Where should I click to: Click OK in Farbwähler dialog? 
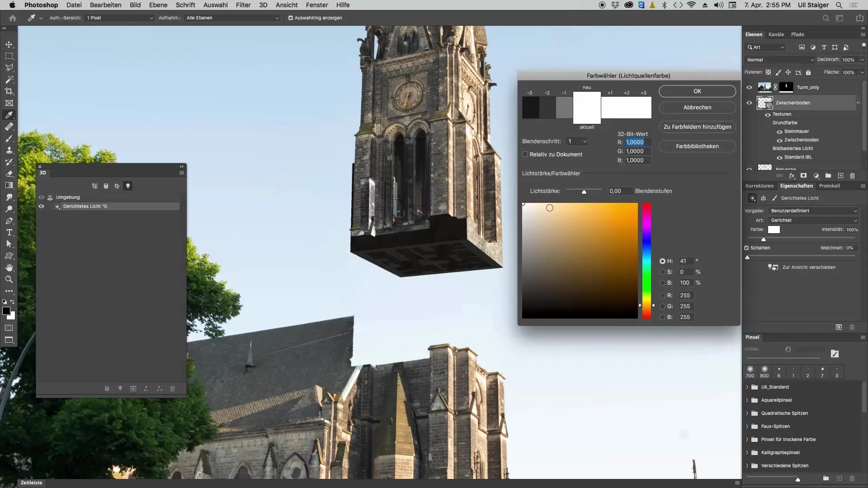point(697,91)
